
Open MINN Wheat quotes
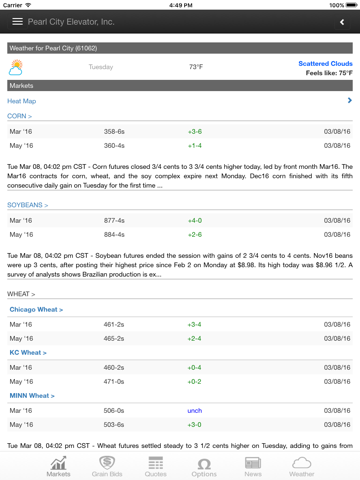click(x=32, y=396)
